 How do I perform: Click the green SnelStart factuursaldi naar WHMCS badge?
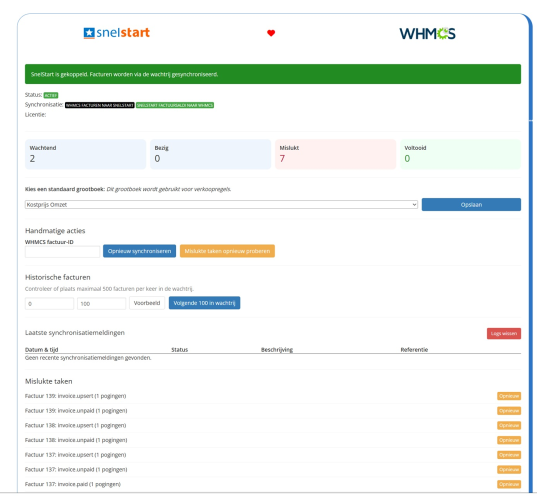175,105
